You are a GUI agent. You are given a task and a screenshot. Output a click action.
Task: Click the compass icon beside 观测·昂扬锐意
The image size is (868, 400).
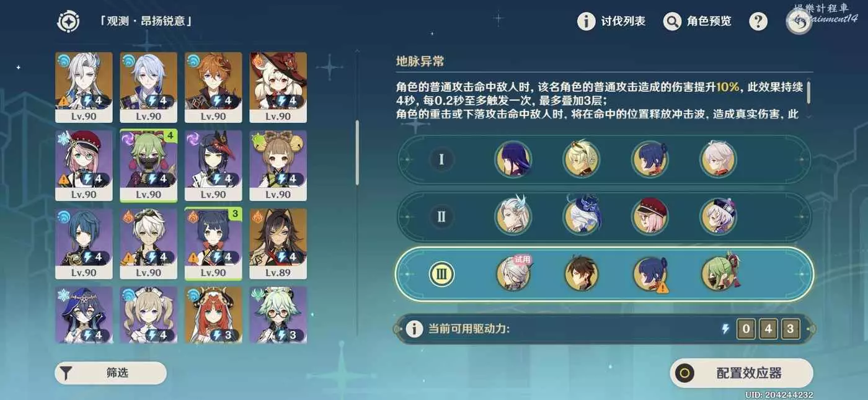pyautogui.click(x=68, y=22)
